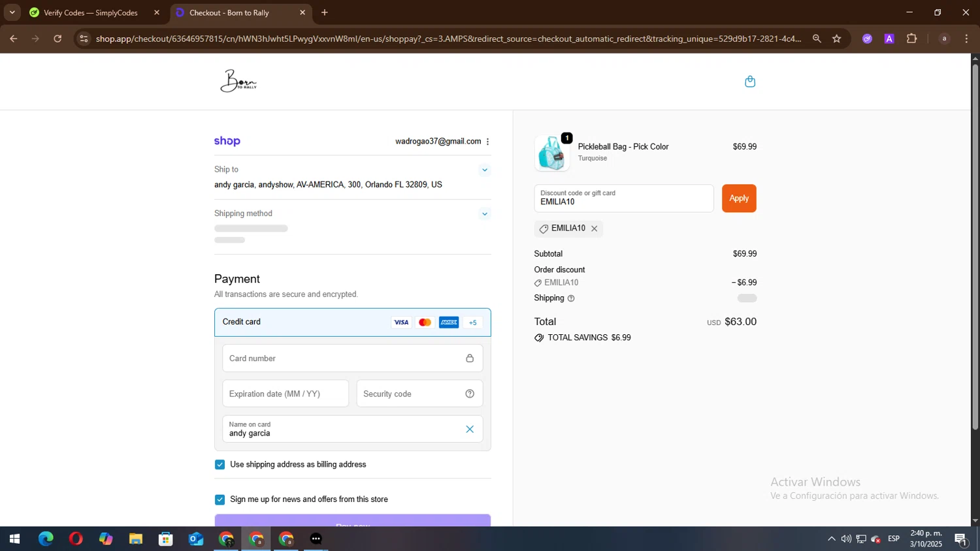Click the shipping info help icon
The width and height of the screenshot is (980, 551).
coord(571,298)
